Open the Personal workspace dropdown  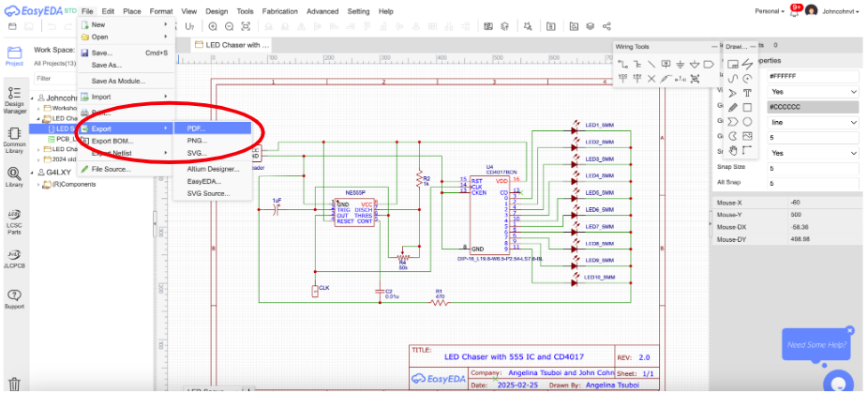coord(771,10)
